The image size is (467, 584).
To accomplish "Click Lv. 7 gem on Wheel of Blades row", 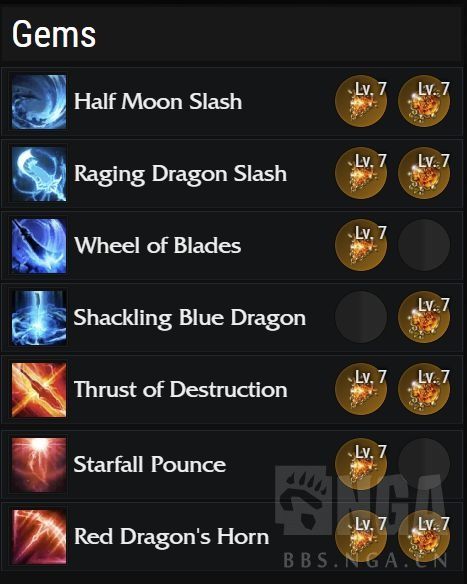I will [x=361, y=245].
